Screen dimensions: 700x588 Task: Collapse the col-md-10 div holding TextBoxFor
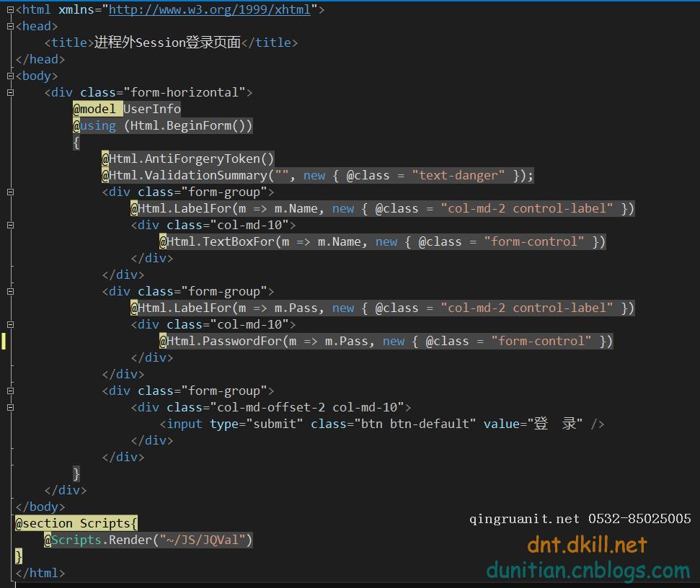(x=11, y=226)
